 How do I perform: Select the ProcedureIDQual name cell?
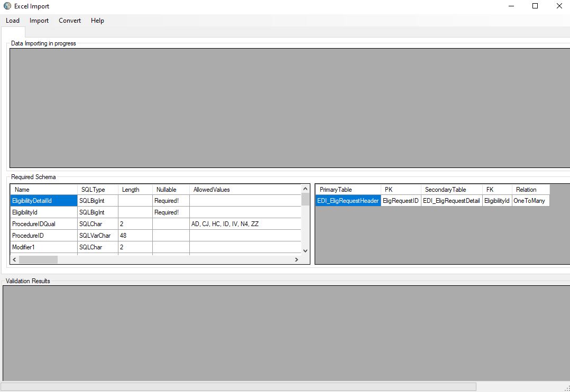click(43, 224)
